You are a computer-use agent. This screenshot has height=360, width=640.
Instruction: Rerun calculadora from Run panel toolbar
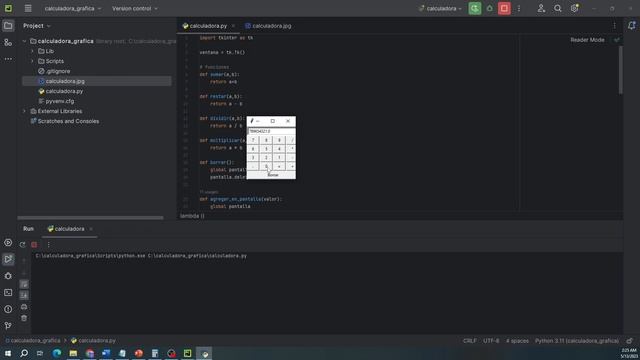(x=22, y=244)
